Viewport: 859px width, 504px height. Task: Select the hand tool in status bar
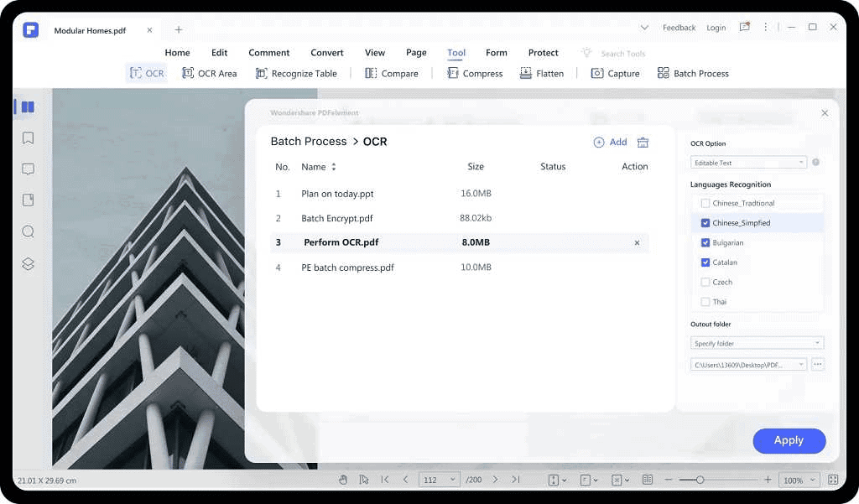(x=343, y=480)
